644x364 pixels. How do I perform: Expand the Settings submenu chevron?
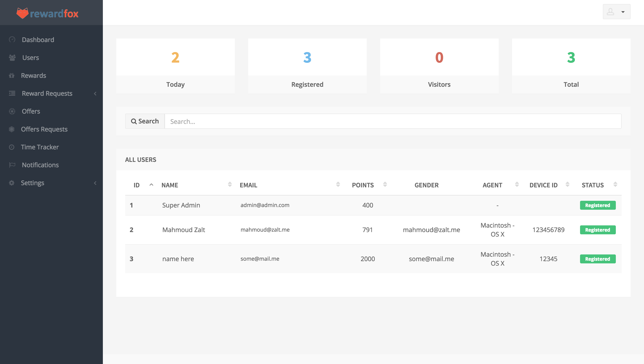click(95, 183)
